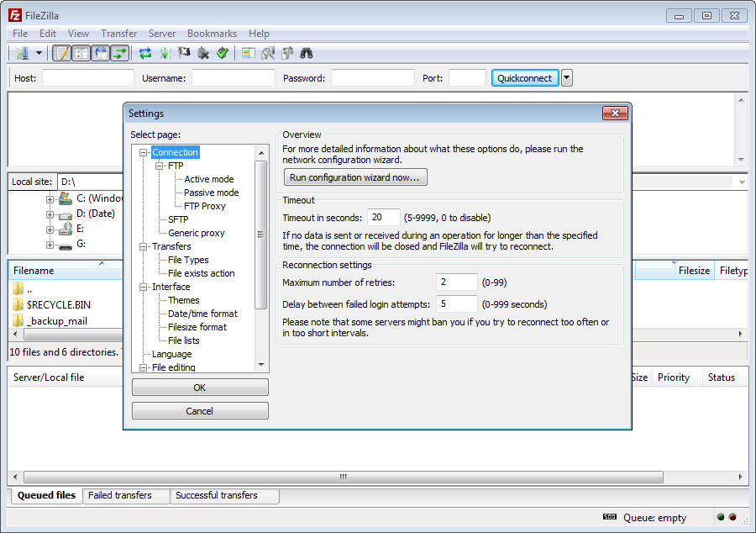Click the Username input field
Image resolution: width=756 pixels, height=533 pixels.
(234, 77)
